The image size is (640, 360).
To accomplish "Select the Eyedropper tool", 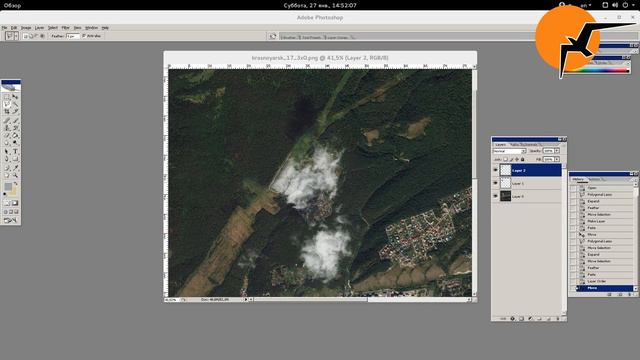I will click(16, 167).
